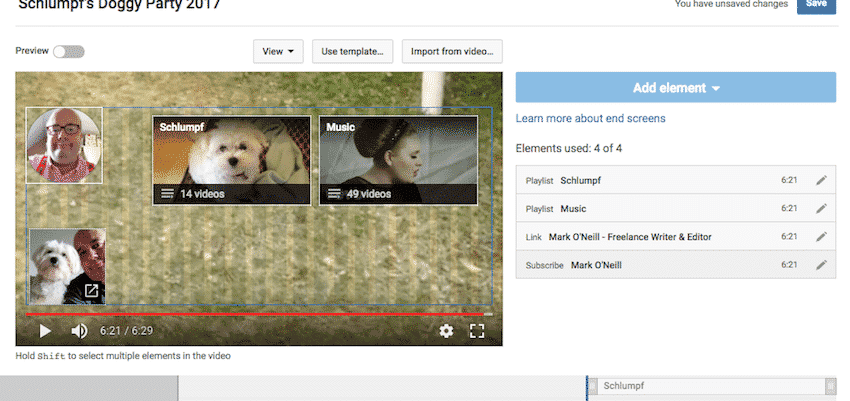The height and width of the screenshot is (401, 850).
Task: Enter fullscreen mode in the video player
Action: pyautogui.click(x=477, y=330)
